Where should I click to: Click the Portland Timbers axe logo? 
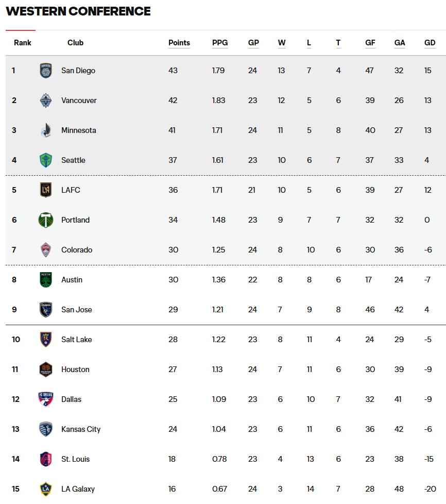pyautogui.click(x=46, y=220)
